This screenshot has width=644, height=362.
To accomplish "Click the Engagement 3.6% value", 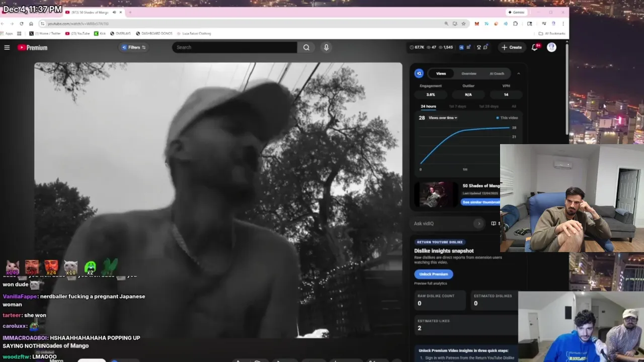I will 431,95.
